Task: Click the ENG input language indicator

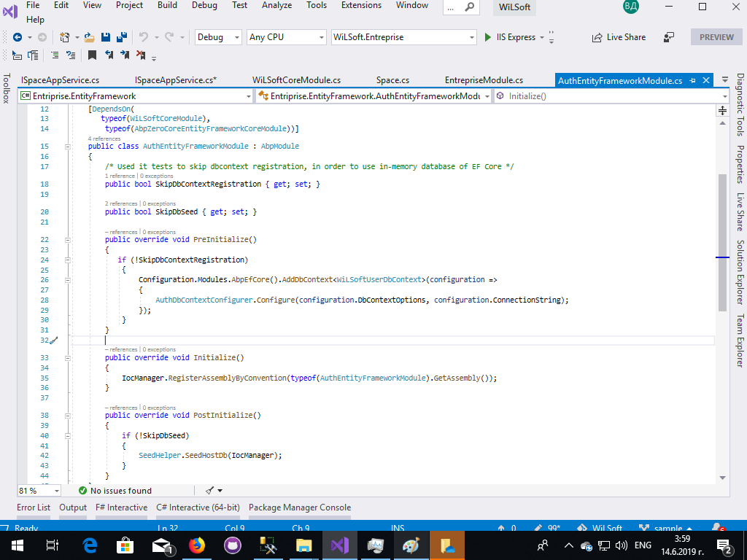Action: [x=643, y=545]
